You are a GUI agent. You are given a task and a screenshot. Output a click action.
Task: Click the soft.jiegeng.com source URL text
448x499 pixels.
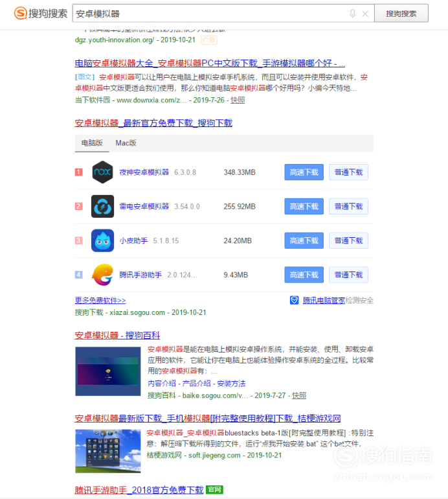click(x=214, y=455)
